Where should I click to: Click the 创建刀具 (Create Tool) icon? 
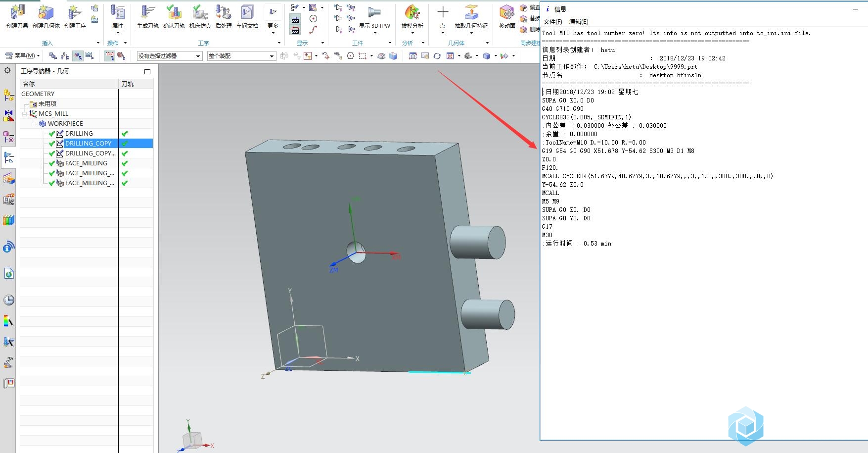pyautogui.click(x=17, y=16)
